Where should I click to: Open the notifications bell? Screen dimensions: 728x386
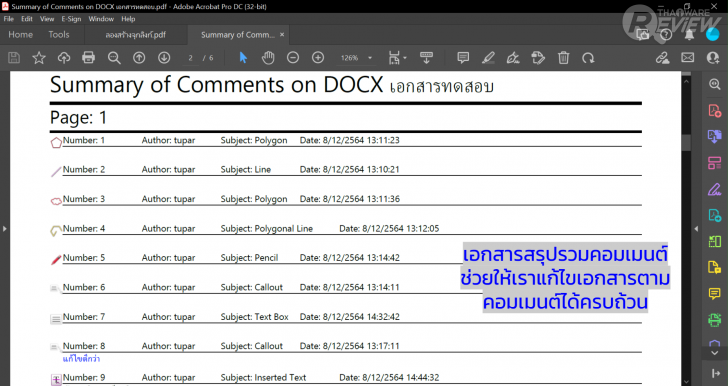(x=689, y=34)
